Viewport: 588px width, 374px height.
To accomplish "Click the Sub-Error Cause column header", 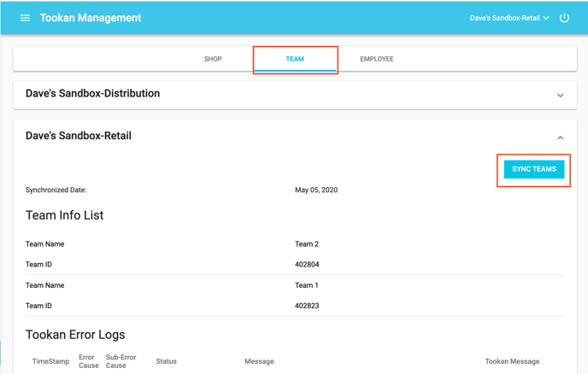I will pos(121,361).
